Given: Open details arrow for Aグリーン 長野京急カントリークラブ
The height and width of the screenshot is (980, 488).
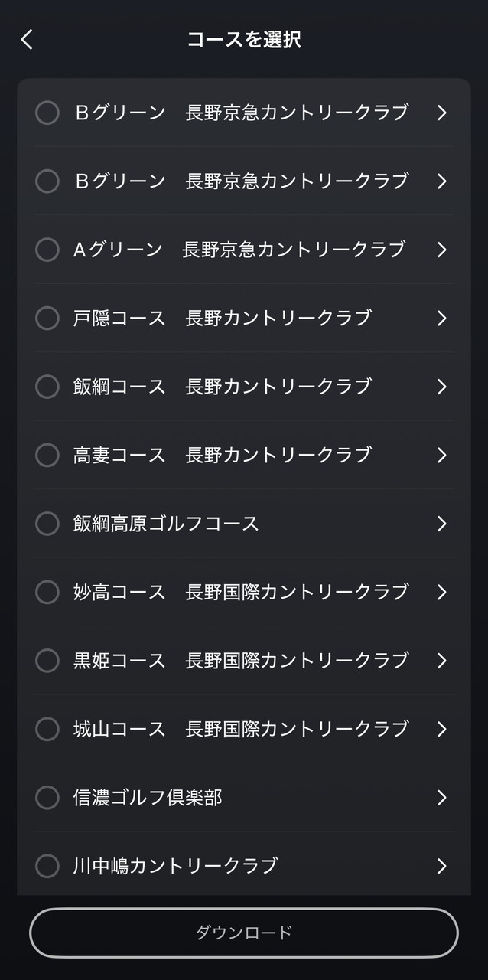Looking at the screenshot, I should click(x=441, y=250).
